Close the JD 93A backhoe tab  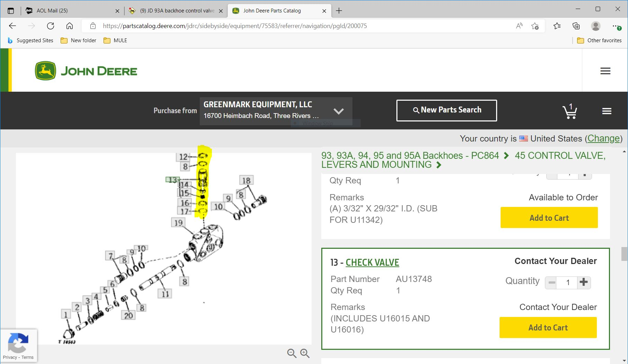pyautogui.click(x=221, y=11)
